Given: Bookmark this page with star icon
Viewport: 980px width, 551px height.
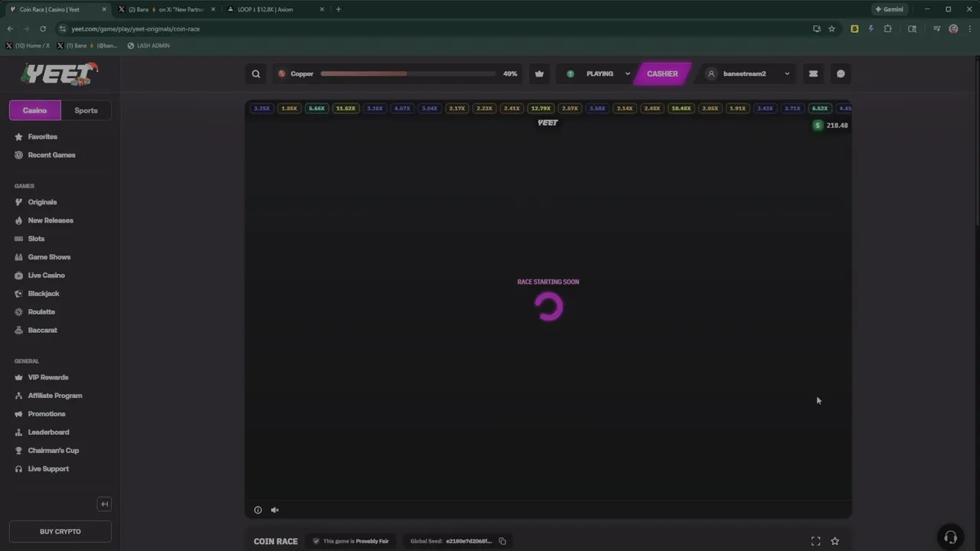Looking at the screenshot, I should (831, 29).
